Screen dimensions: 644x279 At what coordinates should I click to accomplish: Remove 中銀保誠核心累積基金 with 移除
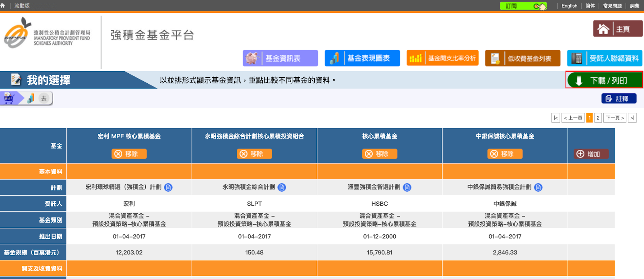click(505, 154)
